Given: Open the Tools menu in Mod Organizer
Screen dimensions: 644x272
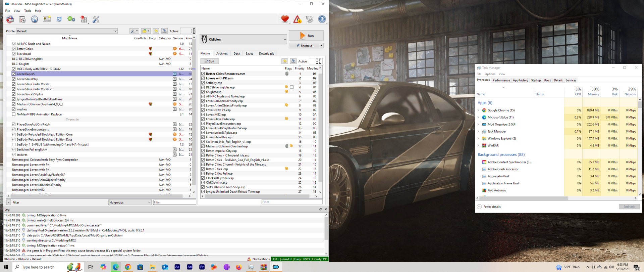Looking at the screenshot, I should [27, 11].
